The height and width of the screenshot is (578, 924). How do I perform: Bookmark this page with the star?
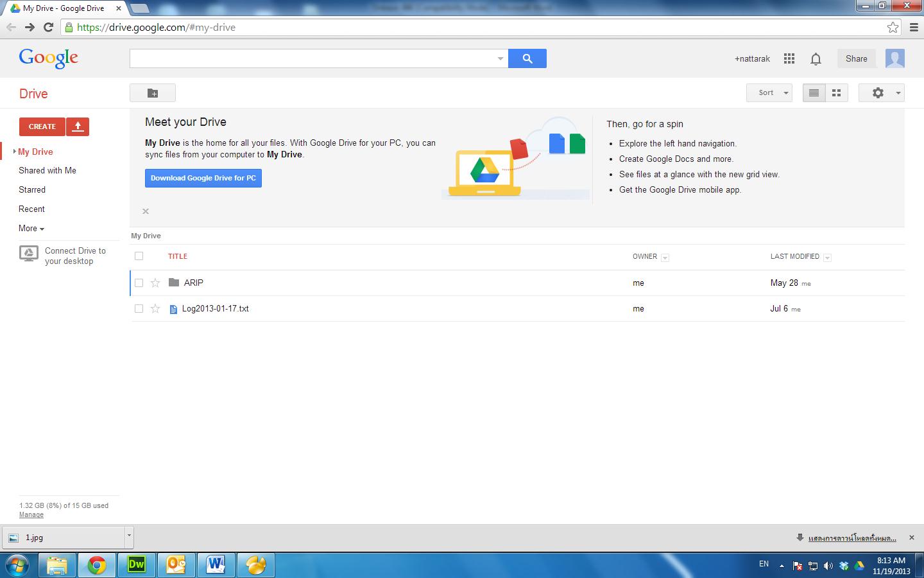click(x=893, y=27)
